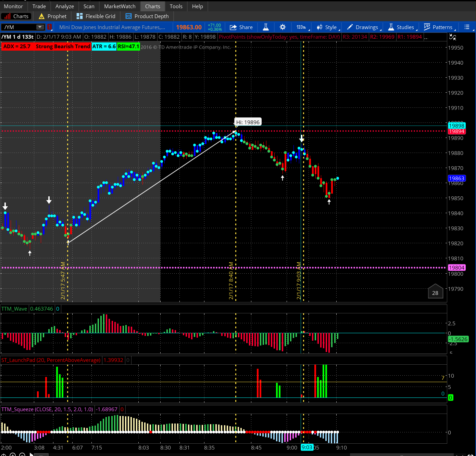476x456 pixels.
Task: Go to the Analyze tab
Action: [x=64, y=6]
